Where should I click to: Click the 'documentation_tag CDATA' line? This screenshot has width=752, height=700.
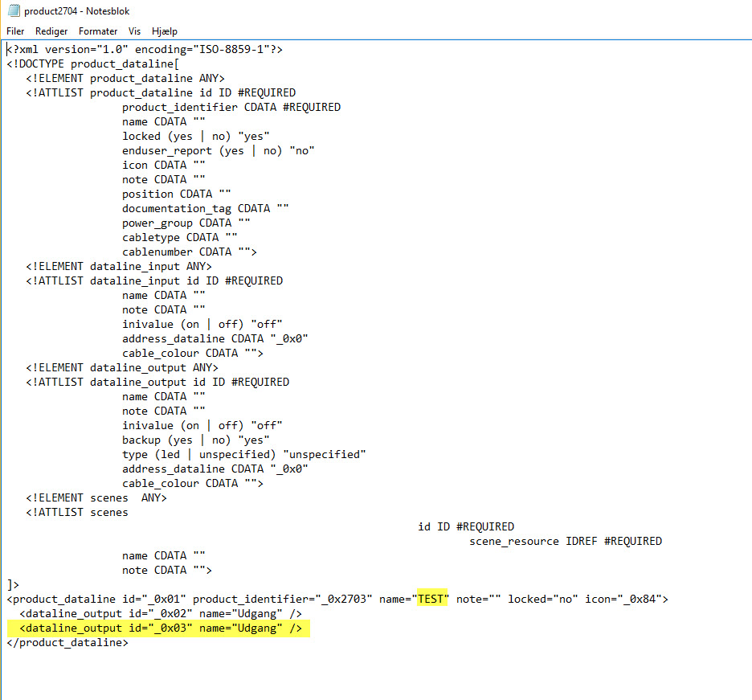coord(205,209)
